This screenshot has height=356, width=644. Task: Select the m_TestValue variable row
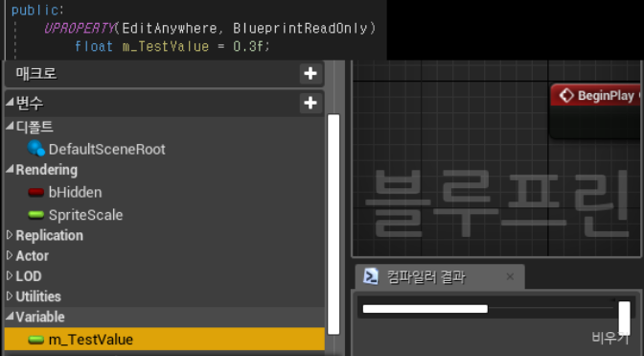click(x=164, y=340)
